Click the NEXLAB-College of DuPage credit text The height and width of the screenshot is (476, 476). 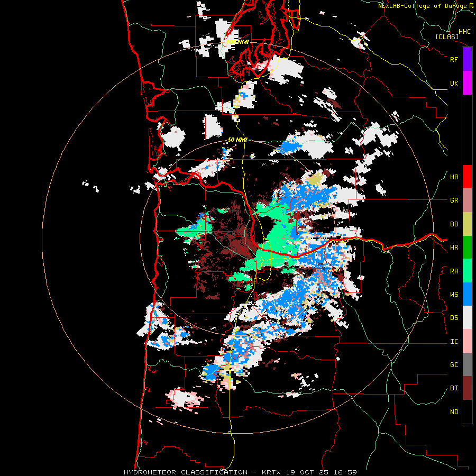(422, 6)
